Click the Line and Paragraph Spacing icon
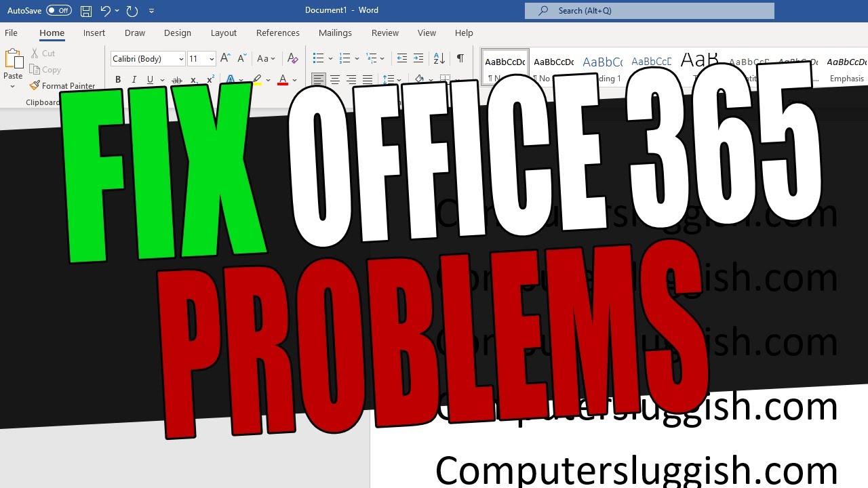The image size is (868, 488). pyautogui.click(x=388, y=80)
